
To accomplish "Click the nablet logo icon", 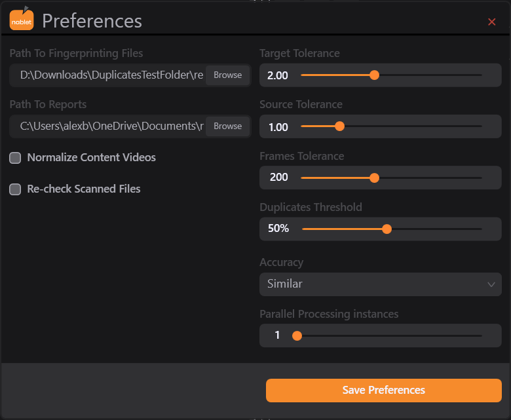I will (x=22, y=19).
